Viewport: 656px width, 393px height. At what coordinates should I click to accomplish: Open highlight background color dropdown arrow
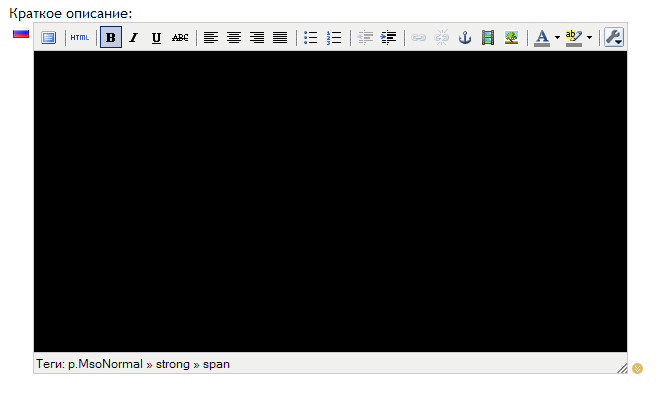coord(589,37)
